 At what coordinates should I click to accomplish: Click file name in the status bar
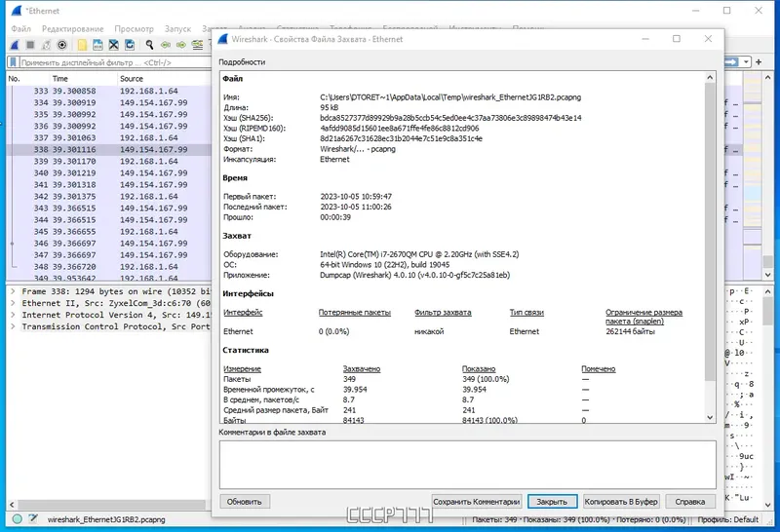point(106,519)
